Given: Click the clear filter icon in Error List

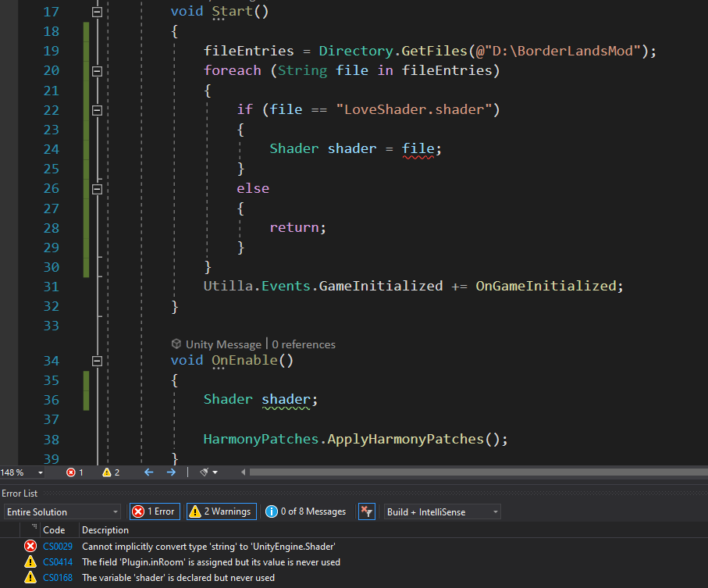Looking at the screenshot, I should point(367,511).
